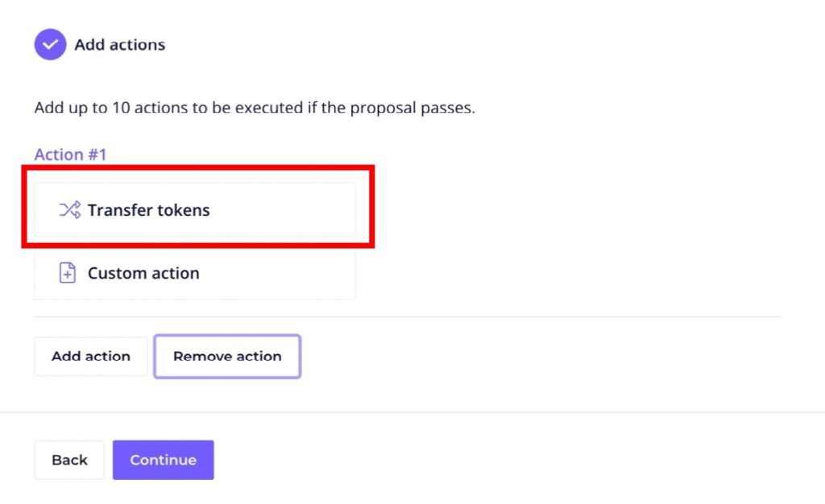Go Back to the previous step

click(69, 460)
